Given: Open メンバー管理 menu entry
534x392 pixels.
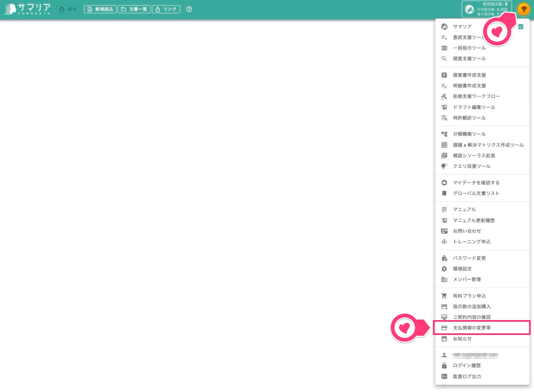Looking at the screenshot, I should [x=482, y=279].
